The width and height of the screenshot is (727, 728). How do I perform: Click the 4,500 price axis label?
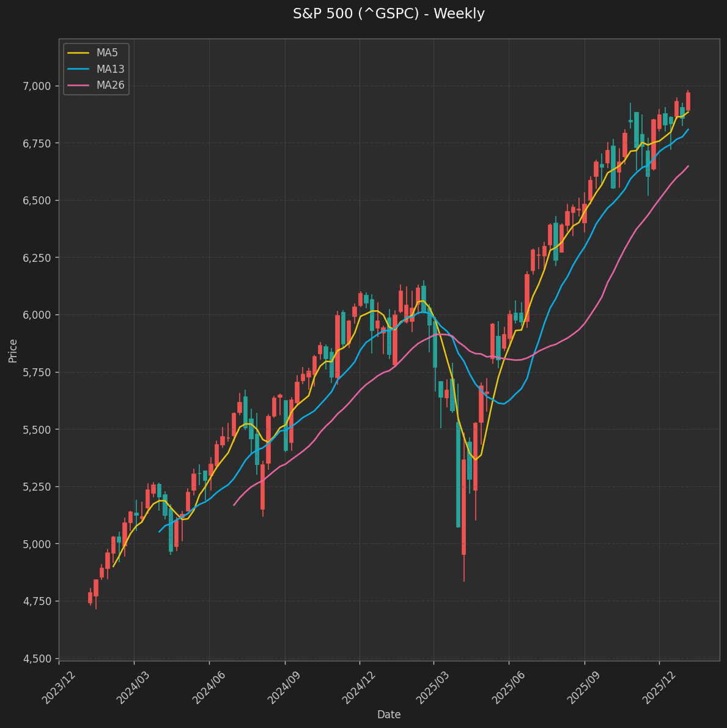click(x=37, y=659)
